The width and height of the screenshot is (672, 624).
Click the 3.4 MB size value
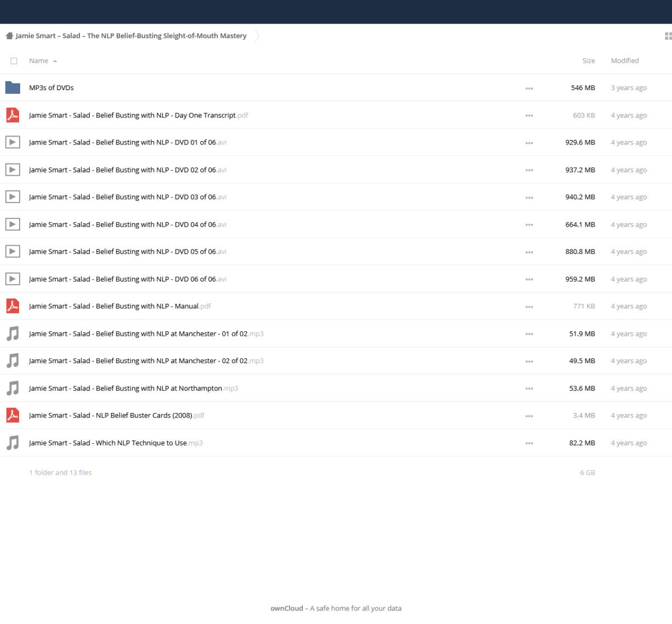584,415
